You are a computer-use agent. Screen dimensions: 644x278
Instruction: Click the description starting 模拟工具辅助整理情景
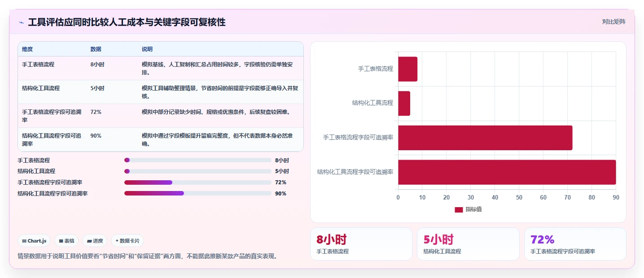point(220,92)
